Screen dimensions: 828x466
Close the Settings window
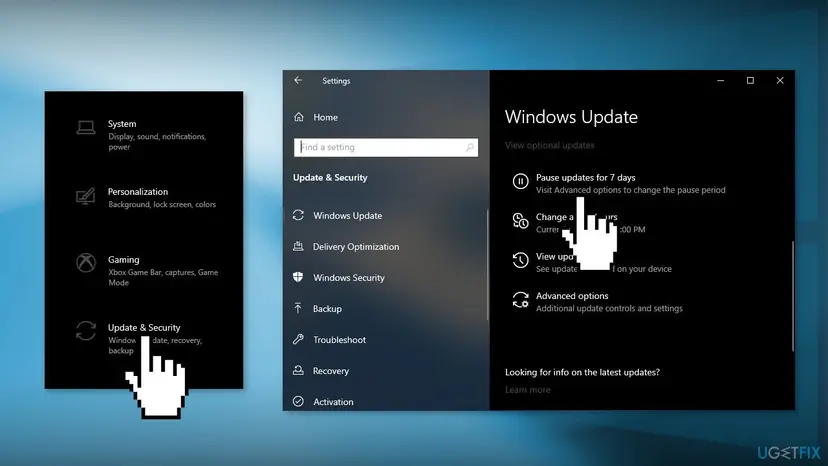tap(780, 80)
